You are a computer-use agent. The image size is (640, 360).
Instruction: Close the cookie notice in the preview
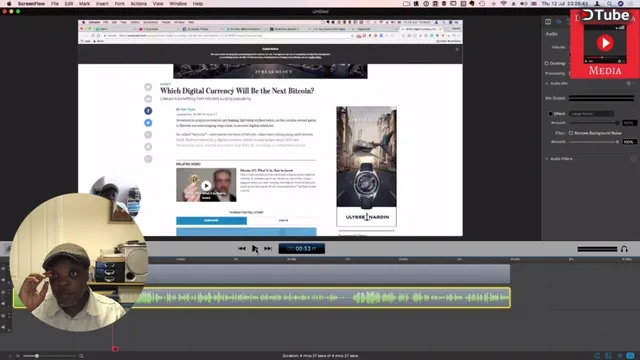(457, 49)
